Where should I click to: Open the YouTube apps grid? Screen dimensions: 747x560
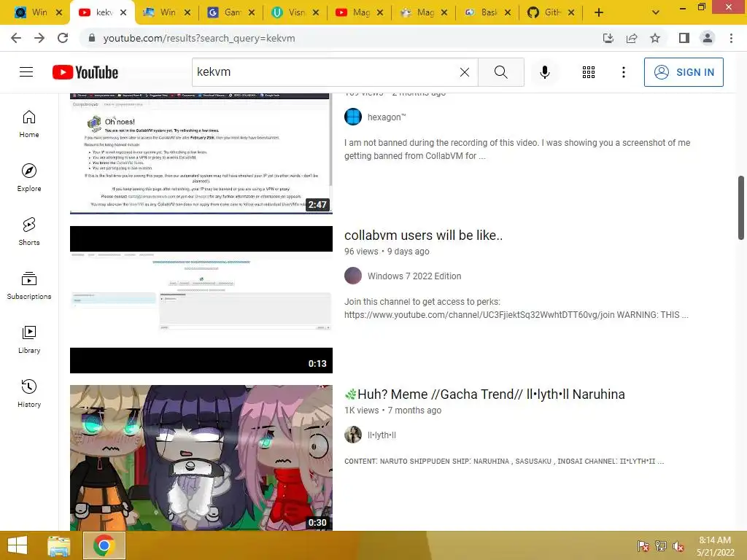pos(589,72)
